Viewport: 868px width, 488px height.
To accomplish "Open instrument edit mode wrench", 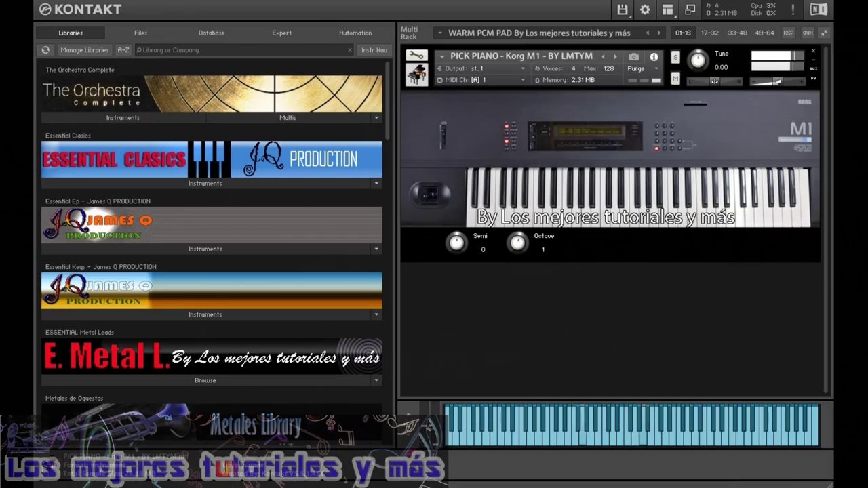I will point(416,56).
